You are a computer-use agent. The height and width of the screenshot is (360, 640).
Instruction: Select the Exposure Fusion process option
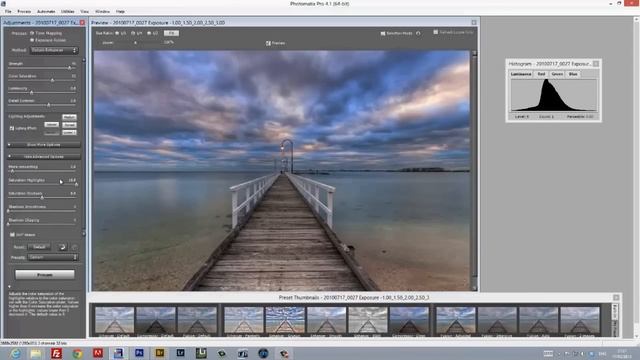[32, 40]
